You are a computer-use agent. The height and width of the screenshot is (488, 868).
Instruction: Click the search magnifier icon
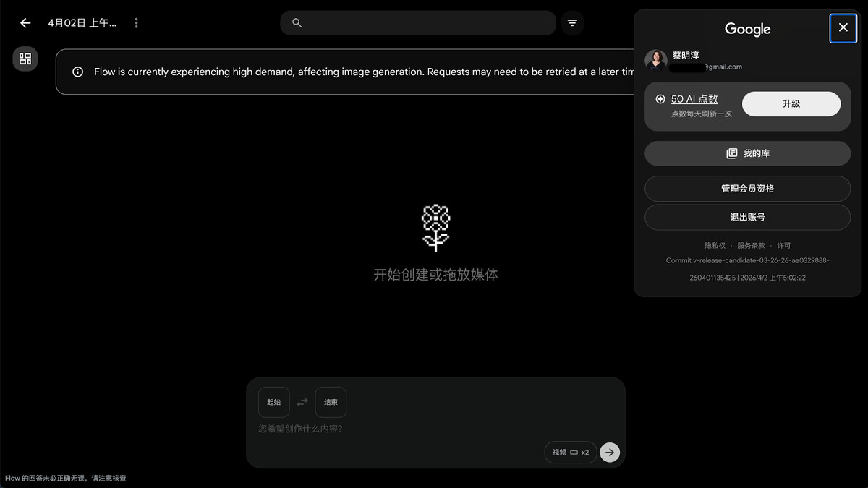pyautogui.click(x=297, y=23)
